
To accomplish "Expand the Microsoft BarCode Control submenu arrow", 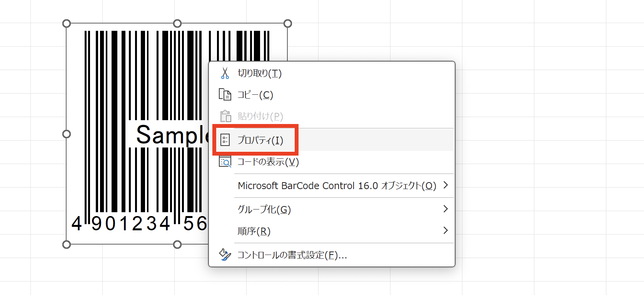I will [x=445, y=185].
